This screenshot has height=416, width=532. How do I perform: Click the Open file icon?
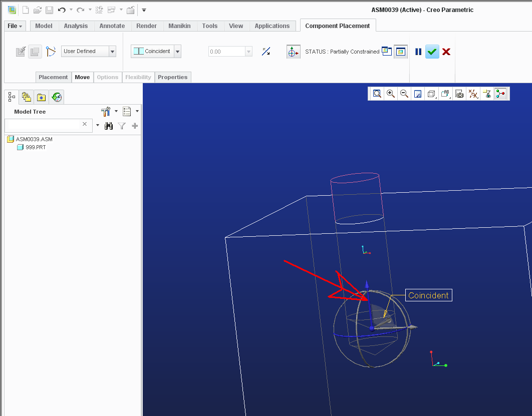pyautogui.click(x=38, y=10)
